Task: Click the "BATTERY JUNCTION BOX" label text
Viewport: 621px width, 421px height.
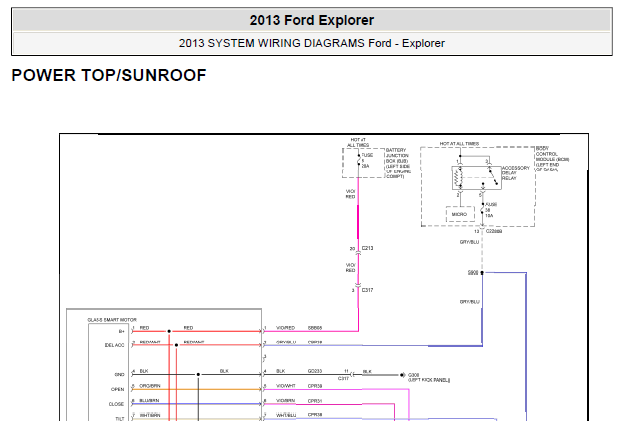Action: 398,163
